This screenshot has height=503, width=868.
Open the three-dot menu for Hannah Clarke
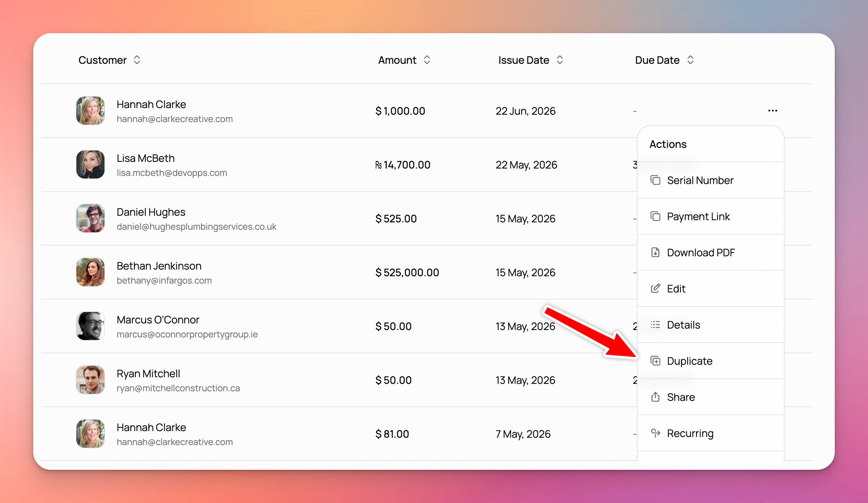[x=772, y=111]
